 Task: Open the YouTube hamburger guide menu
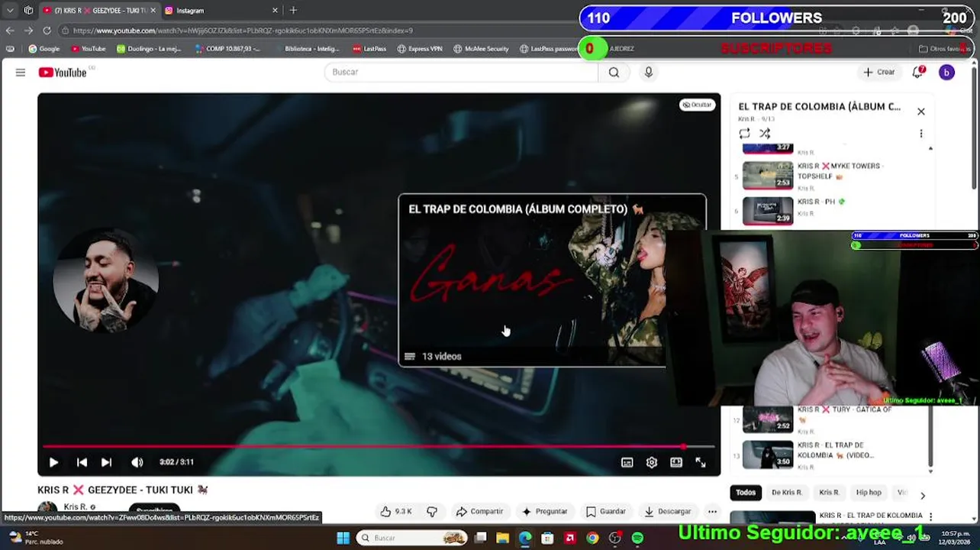coord(21,73)
